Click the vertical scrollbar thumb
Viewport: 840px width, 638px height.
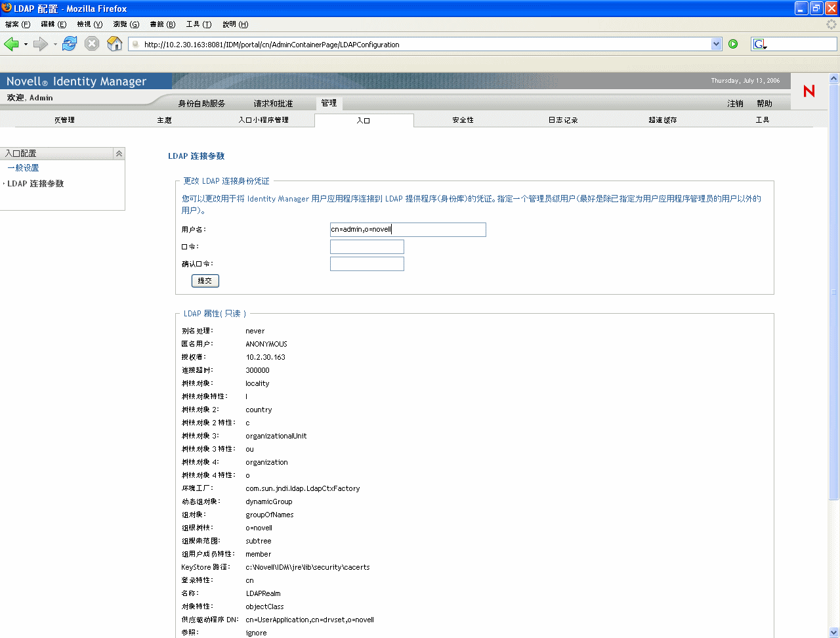coord(834,292)
